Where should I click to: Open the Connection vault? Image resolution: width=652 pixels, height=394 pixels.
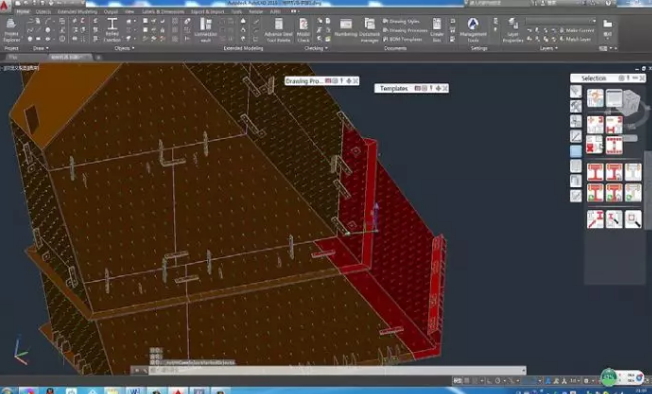[x=206, y=30]
